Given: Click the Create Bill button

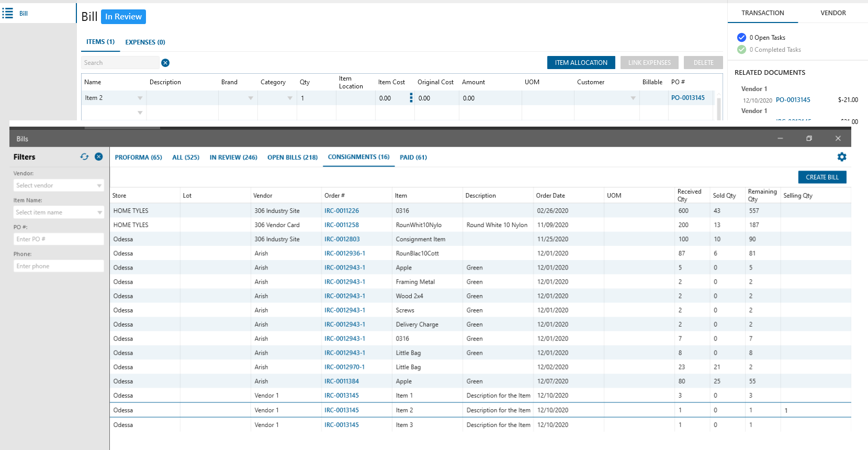Looking at the screenshot, I should coord(822,177).
